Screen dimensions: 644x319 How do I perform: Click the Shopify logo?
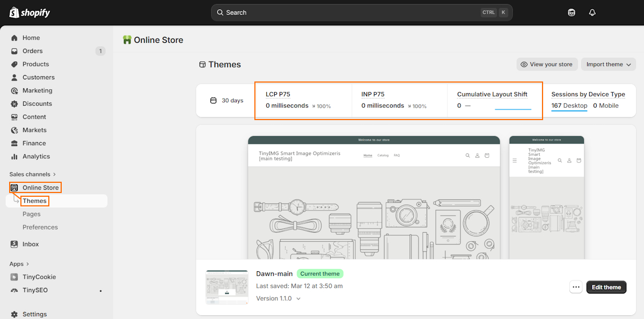(30, 12)
